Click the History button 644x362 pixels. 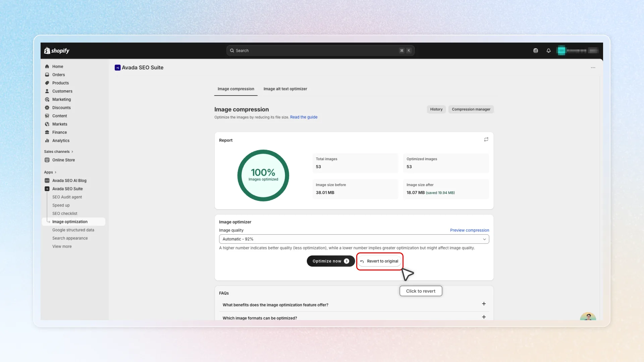pyautogui.click(x=436, y=109)
